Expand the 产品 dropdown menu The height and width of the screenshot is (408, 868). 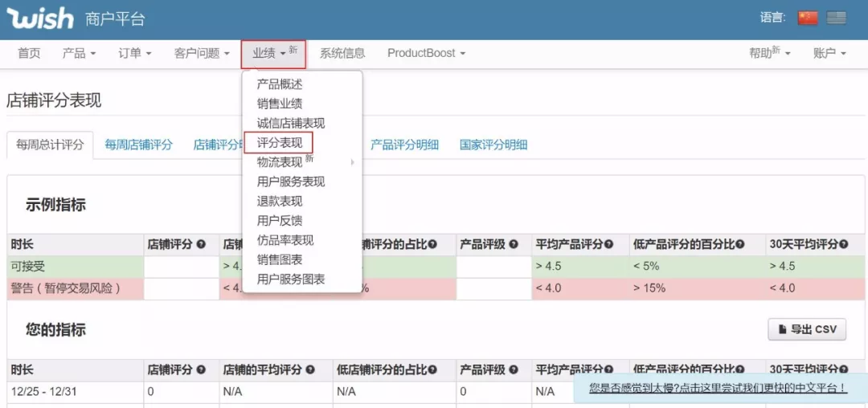(79, 53)
